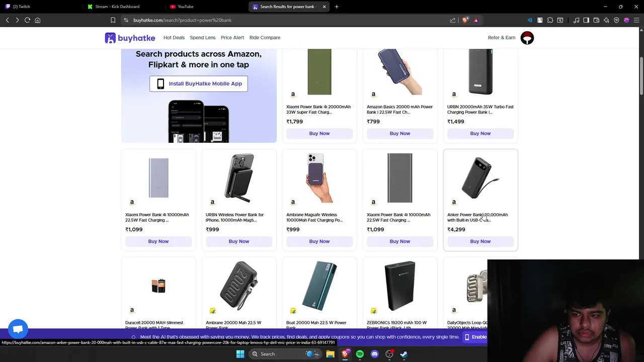Buy Now for Anker Power Bank ₹4,299
This screenshot has width=644, height=362.
[480, 241]
